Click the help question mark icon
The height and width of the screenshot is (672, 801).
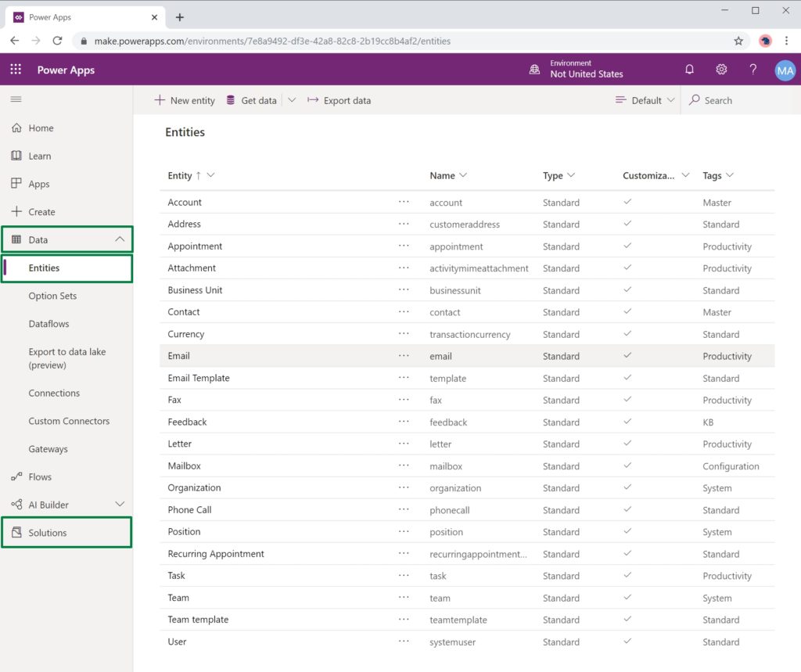(x=753, y=69)
